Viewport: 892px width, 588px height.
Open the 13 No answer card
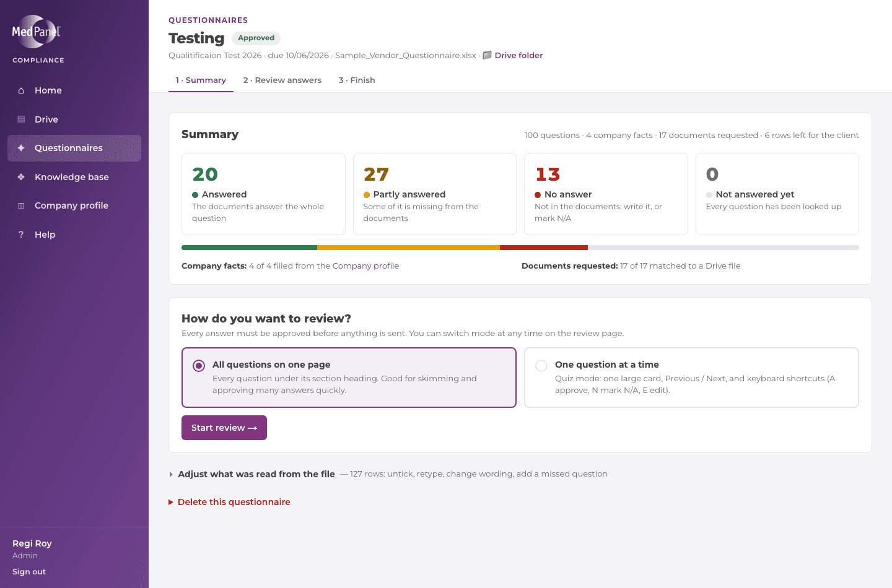click(x=606, y=194)
